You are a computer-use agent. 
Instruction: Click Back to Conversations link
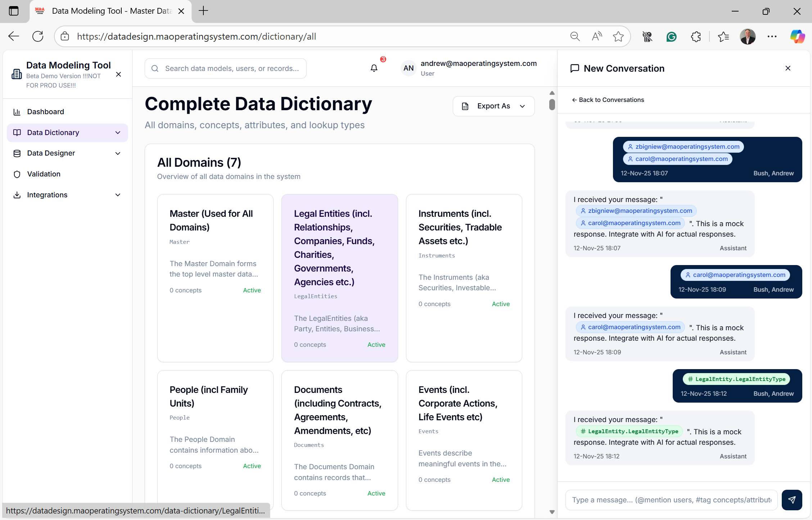click(608, 100)
